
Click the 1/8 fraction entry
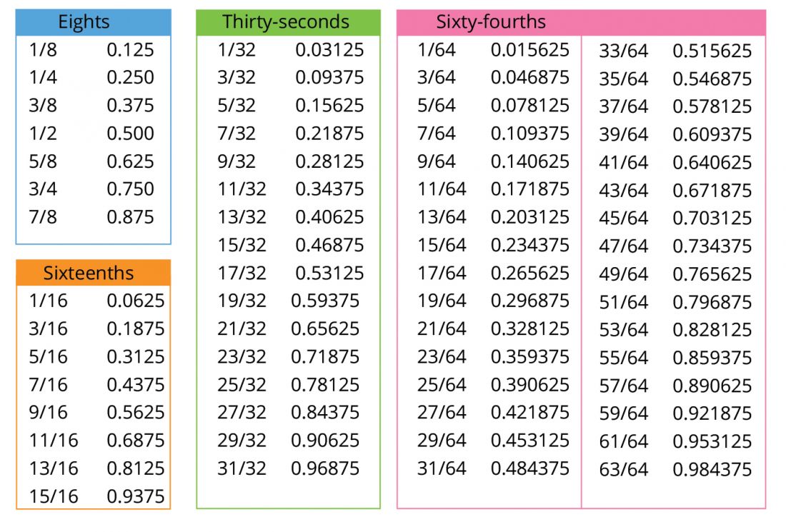click(41, 49)
